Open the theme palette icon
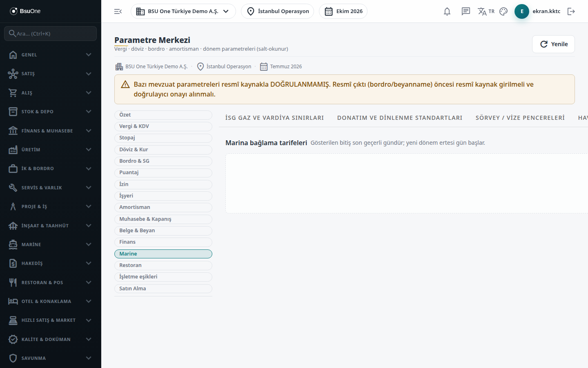The width and height of the screenshot is (588, 368). (x=503, y=11)
